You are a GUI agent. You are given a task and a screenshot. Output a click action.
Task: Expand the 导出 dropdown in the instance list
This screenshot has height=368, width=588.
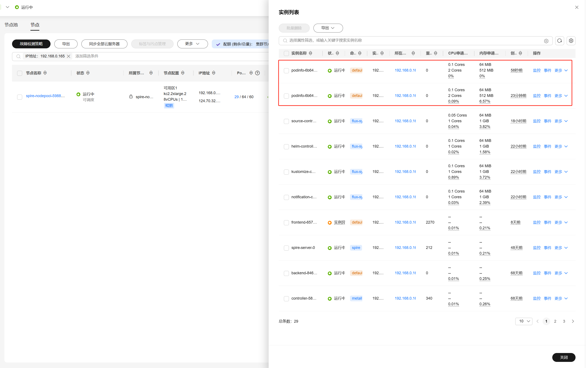[x=328, y=28]
